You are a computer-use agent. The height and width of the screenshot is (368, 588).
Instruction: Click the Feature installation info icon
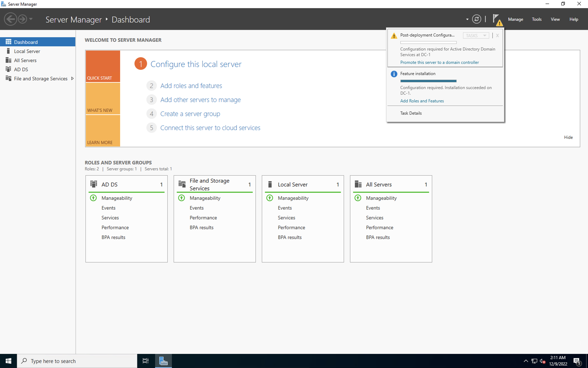(394, 74)
